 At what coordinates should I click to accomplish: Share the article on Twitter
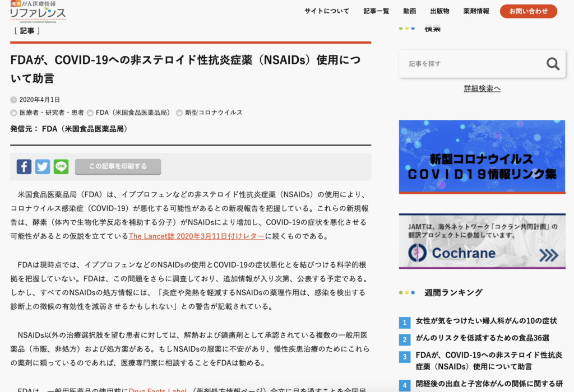tap(43, 166)
